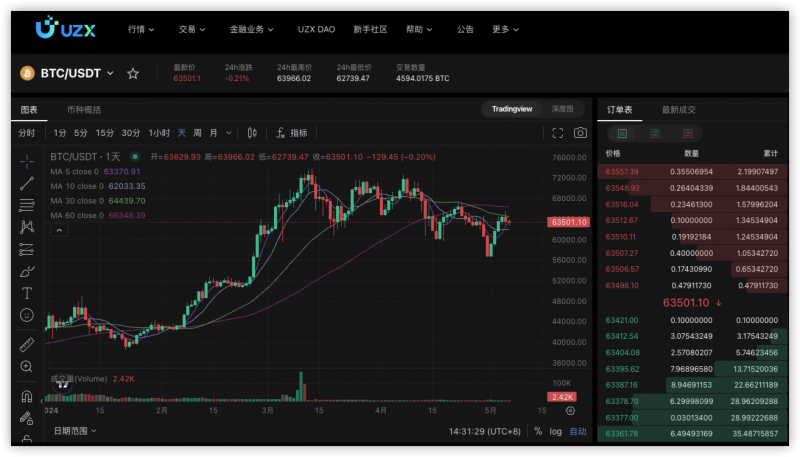800x457 pixels.
Task: Click the MA 60 close indicator legend
Action: pos(98,215)
